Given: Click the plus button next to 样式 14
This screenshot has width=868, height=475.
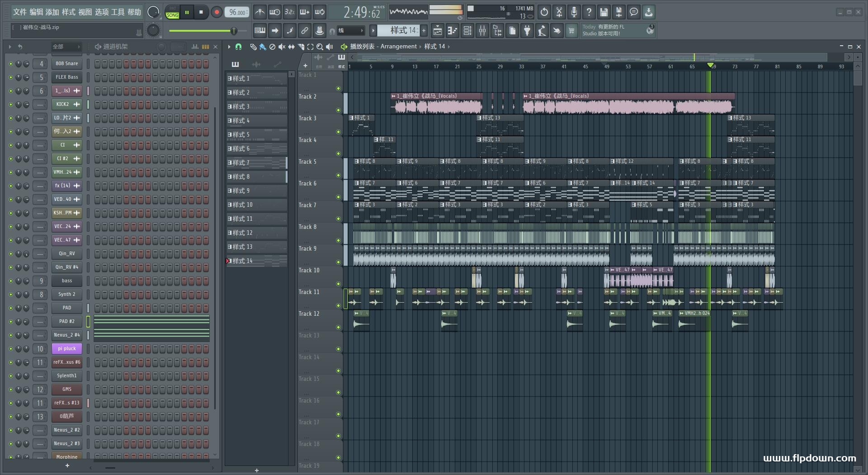Looking at the screenshot, I should pyautogui.click(x=424, y=30).
